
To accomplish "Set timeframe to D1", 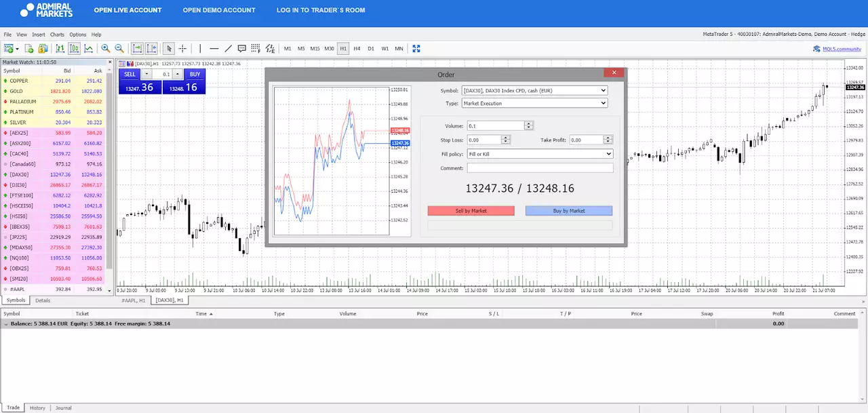I will [371, 48].
